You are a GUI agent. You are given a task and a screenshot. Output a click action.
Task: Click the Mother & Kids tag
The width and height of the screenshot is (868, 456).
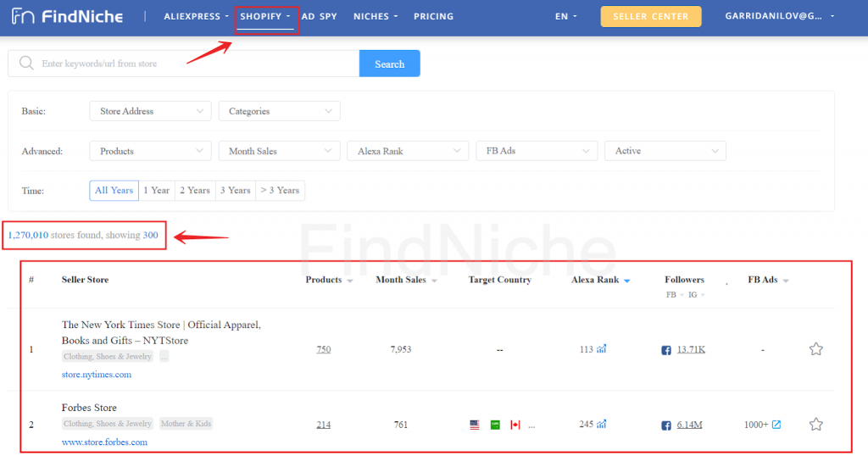pyautogui.click(x=186, y=424)
